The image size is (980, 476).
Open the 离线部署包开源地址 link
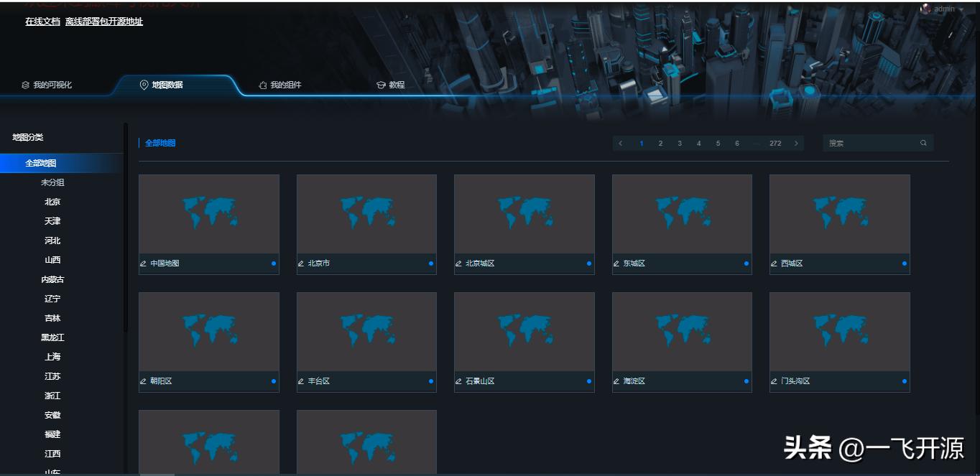[105, 22]
